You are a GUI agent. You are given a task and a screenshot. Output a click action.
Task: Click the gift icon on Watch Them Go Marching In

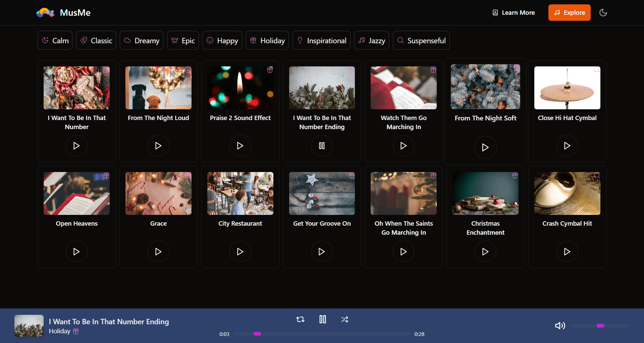click(x=433, y=70)
